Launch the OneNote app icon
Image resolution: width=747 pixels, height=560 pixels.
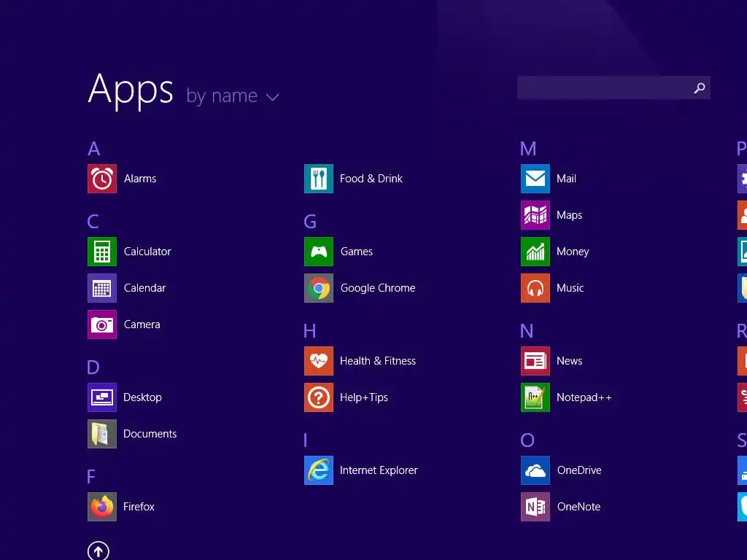tap(535, 507)
